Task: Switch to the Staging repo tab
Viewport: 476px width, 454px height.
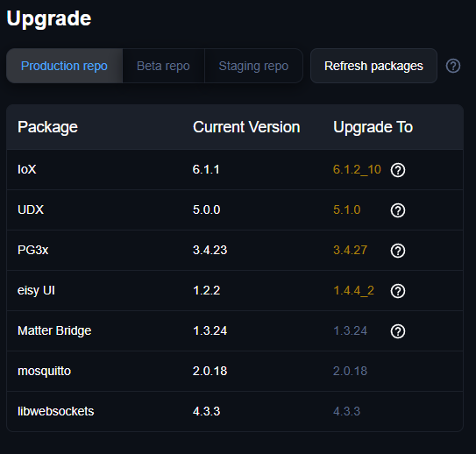Action: [x=253, y=66]
